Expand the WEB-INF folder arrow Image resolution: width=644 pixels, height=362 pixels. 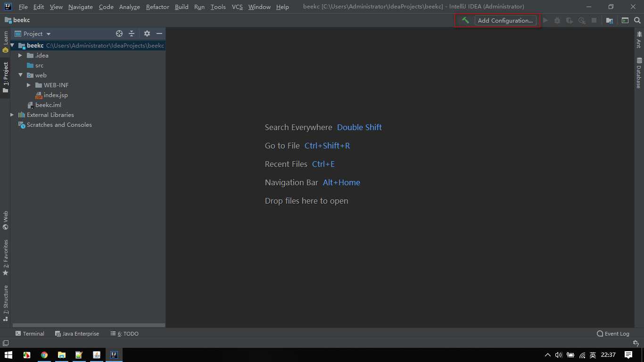point(29,85)
